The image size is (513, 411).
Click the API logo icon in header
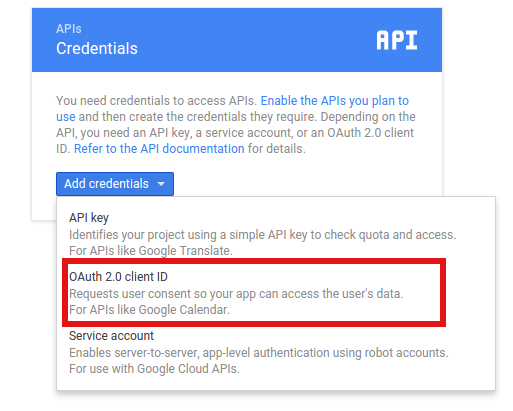coord(397,40)
